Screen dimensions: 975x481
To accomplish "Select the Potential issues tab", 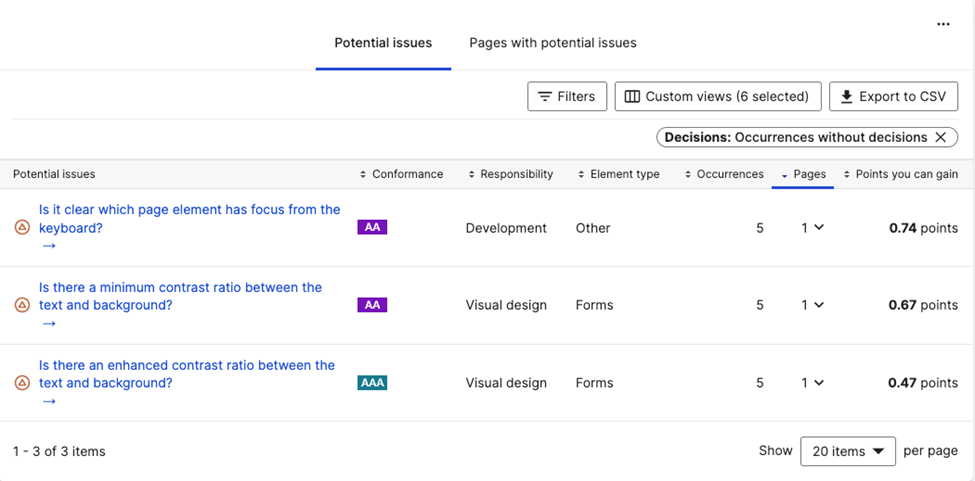I will [383, 43].
